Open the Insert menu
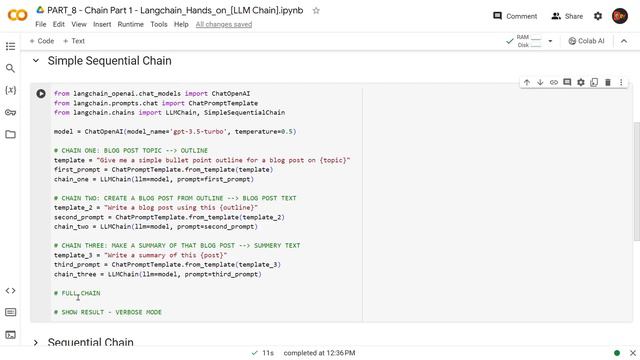 pyautogui.click(x=102, y=24)
